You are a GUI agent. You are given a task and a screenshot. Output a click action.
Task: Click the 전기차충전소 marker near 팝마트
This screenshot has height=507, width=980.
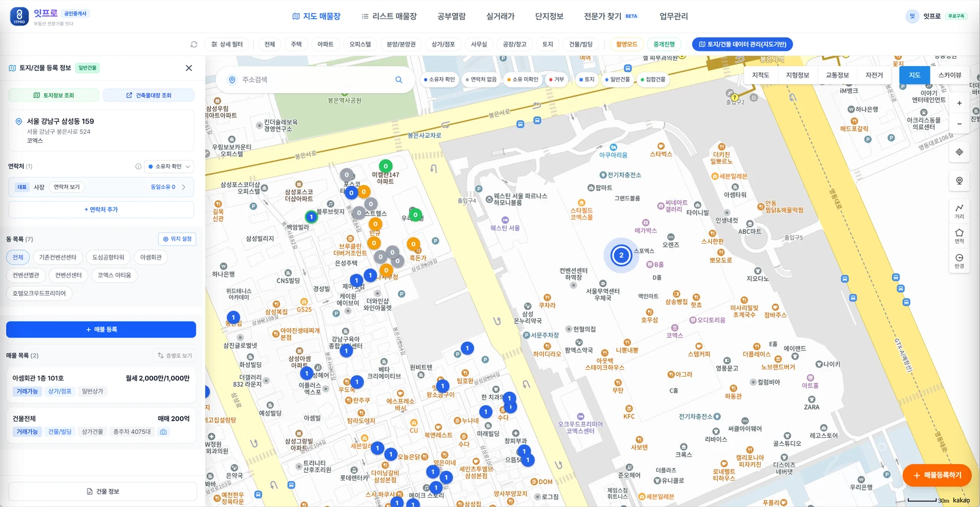(x=603, y=175)
